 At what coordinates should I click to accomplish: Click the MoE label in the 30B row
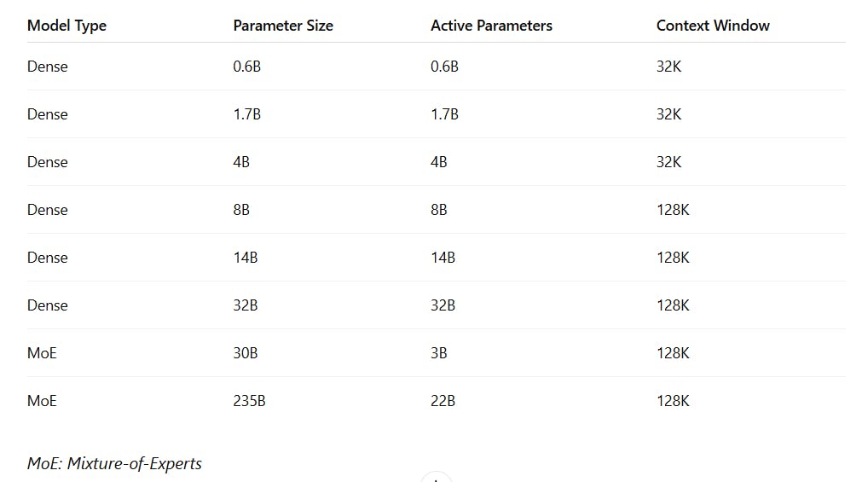[x=42, y=353]
